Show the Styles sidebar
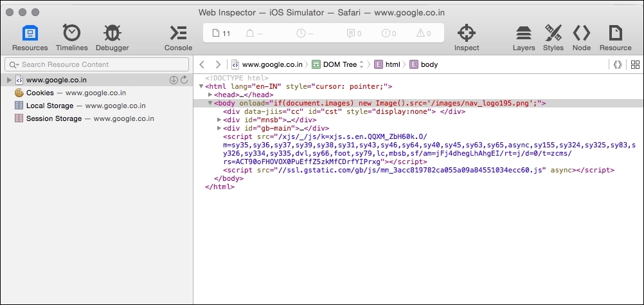Image resolution: width=644 pixels, height=305 pixels. pos(553,37)
